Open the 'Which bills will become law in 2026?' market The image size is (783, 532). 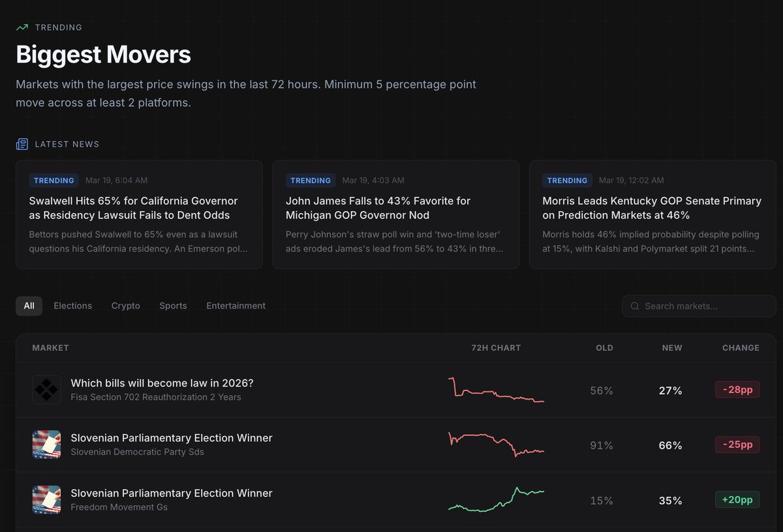162,383
